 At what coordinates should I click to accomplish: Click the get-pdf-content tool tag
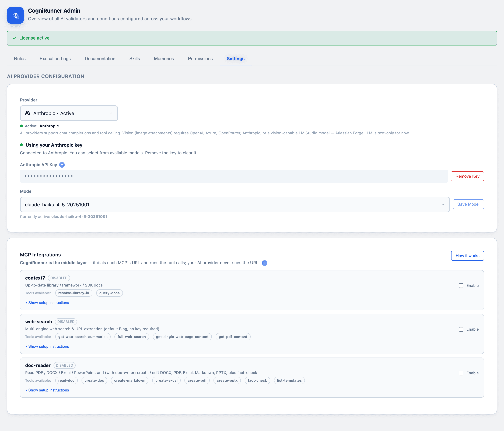click(x=233, y=337)
